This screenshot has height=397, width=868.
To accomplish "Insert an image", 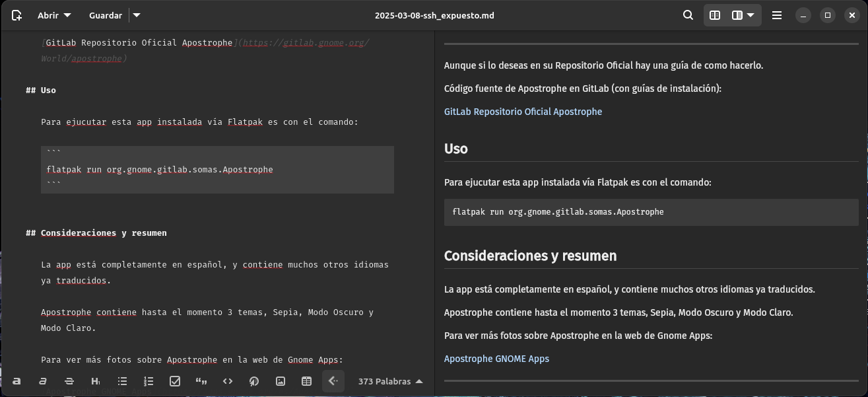I will (x=281, y=381).
